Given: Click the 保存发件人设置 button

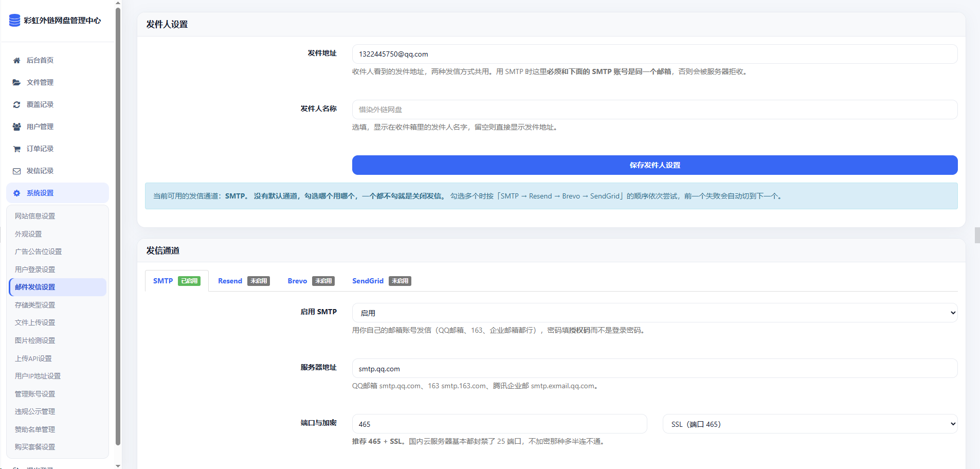Looking at the screenshot, I should [x=655, y=165].
